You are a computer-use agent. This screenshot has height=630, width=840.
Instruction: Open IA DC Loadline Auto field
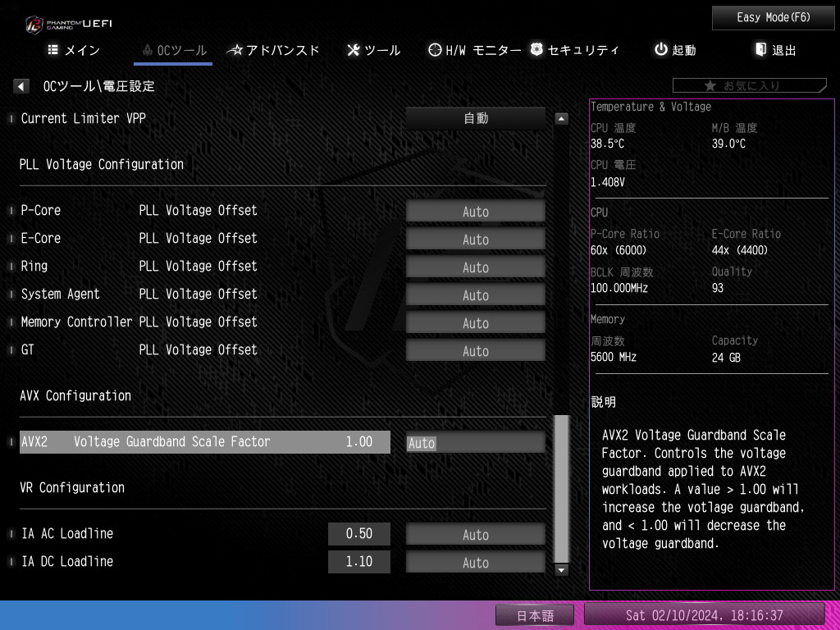[476, 562]
